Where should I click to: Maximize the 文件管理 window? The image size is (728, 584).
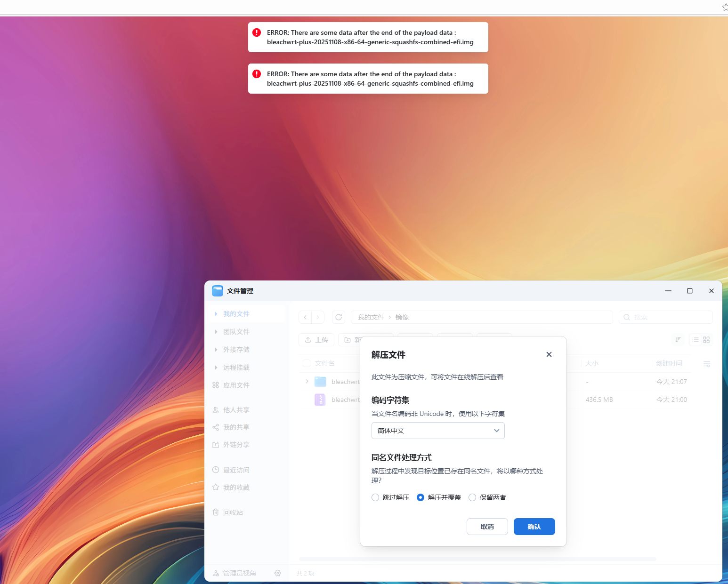(690, 291)
